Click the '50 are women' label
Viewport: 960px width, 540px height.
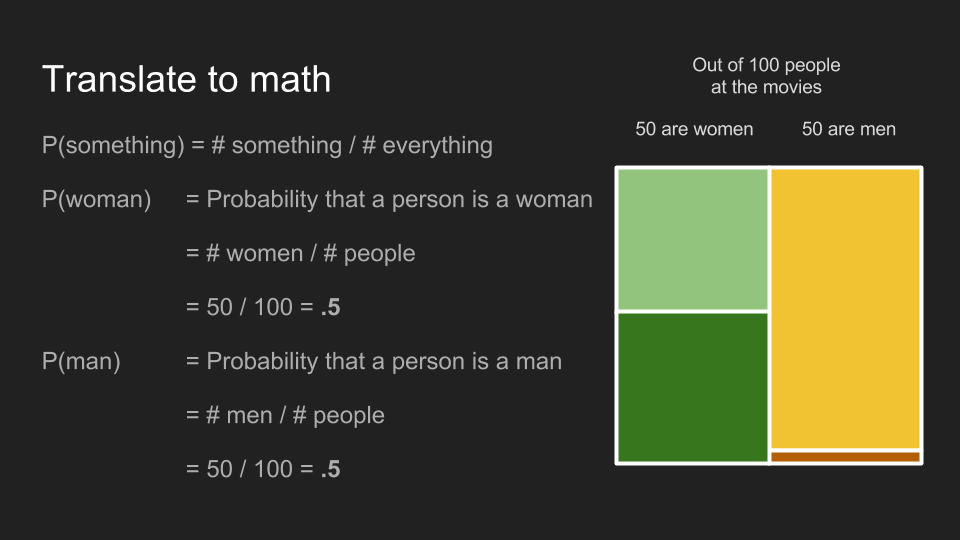click(694, 129)
